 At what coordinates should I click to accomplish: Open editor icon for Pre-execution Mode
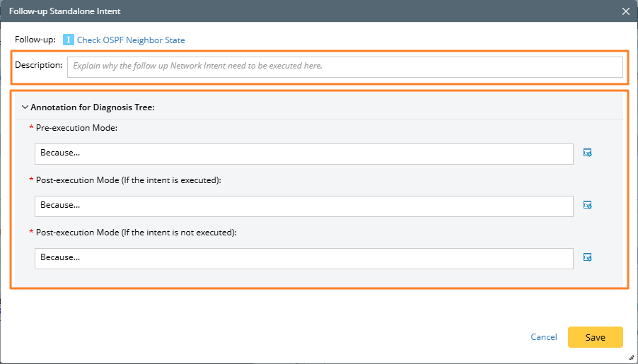coord(587,153)
